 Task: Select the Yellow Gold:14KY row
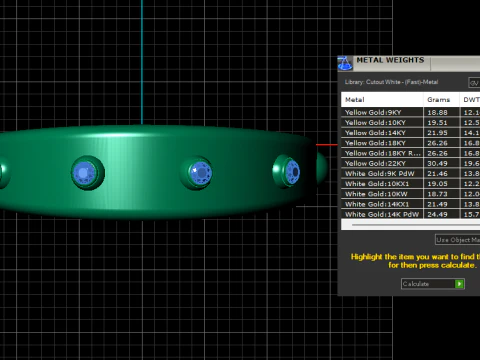pos(410,133)
